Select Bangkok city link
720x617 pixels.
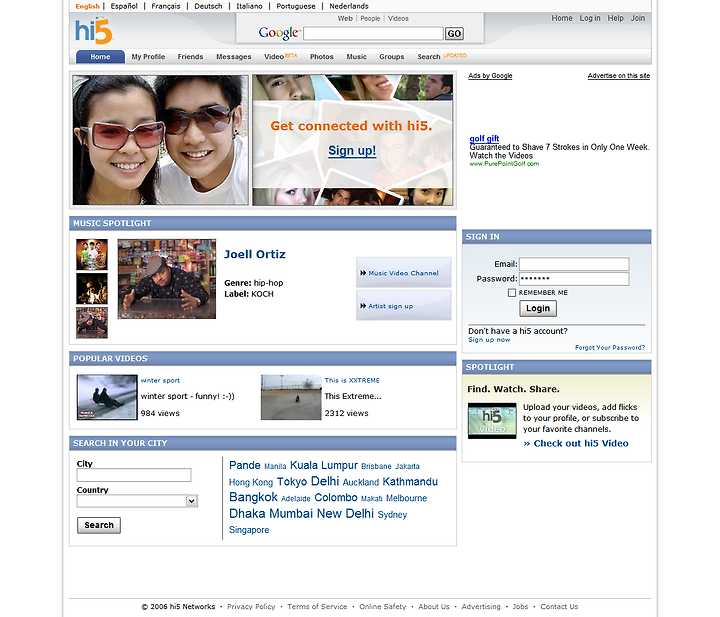click(253, 498)
